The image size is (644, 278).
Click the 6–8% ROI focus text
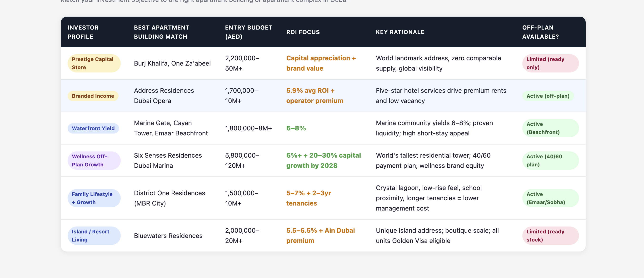pos(296,128)
